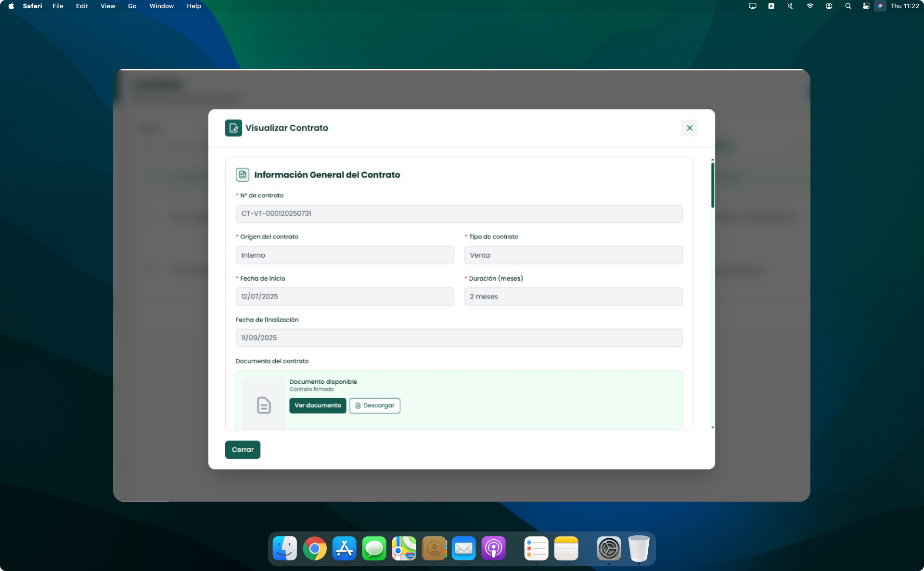Screen dimensions: 924x571
Task: Open Spotlight search in menu bar
Action: pyautogui.click(x=848, y=6)
